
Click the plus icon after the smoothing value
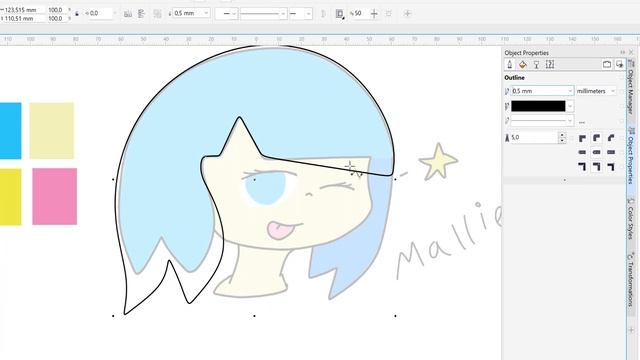[x=374, y=13]
